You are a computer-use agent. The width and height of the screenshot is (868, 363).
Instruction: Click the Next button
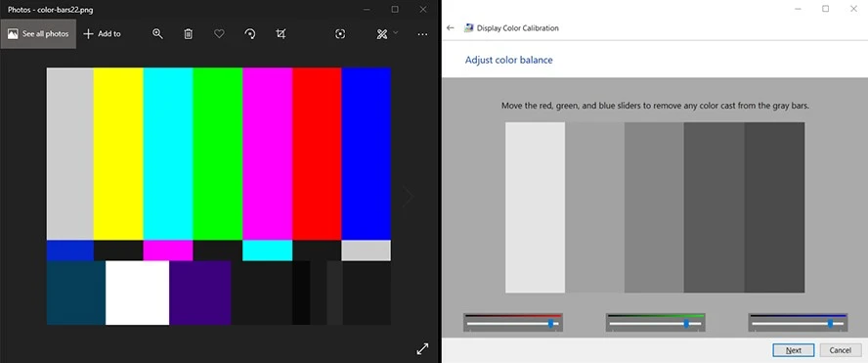[x=794, y=350]
